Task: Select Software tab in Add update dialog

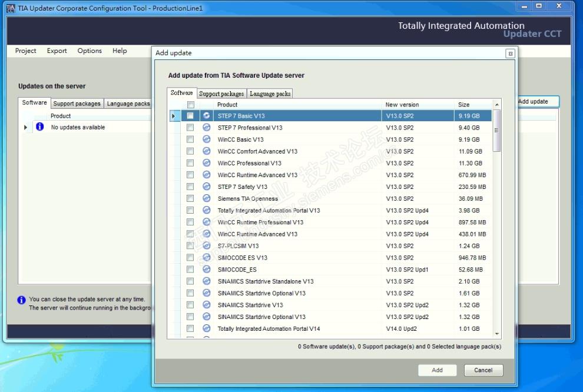Action: (x=181, y=93)
